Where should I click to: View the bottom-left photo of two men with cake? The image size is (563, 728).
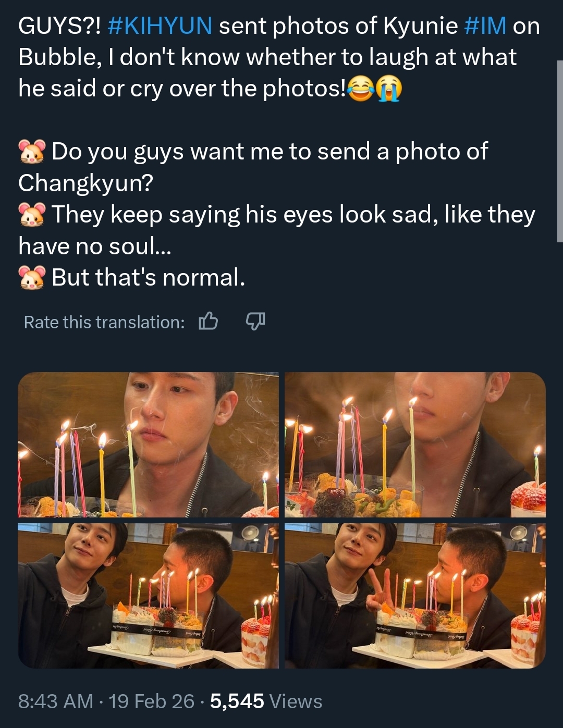click(x=148, y=596)
